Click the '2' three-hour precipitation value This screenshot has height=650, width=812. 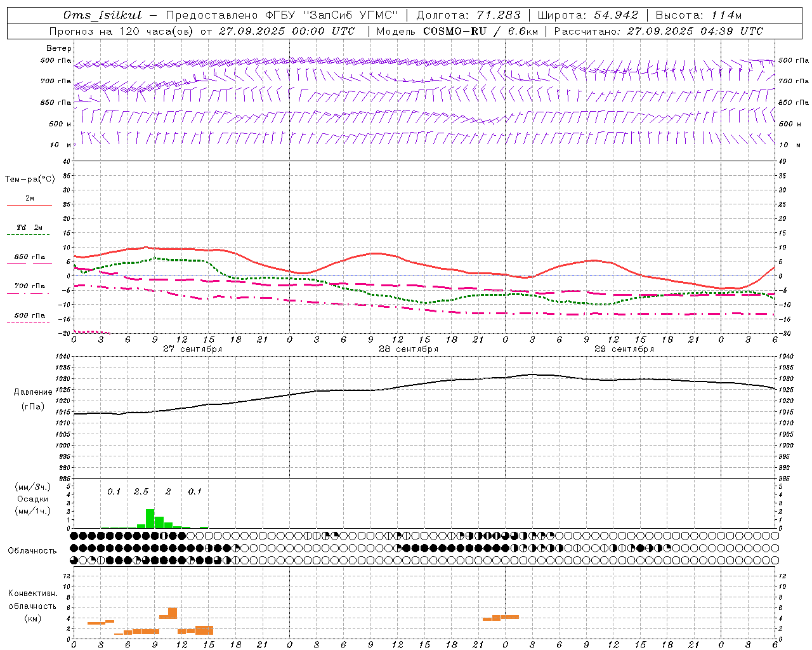pyautogui.click(x=168, y=492)
